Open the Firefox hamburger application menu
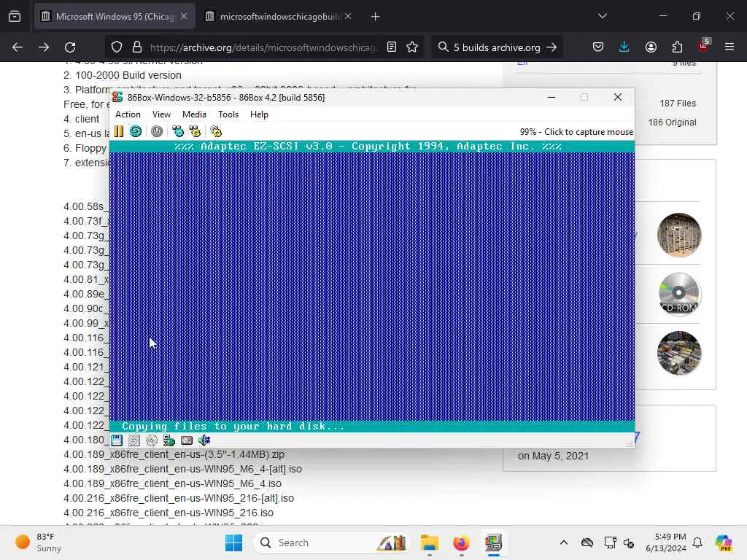The width and height of the screenshot is (747, 560). tap(729, 47)
